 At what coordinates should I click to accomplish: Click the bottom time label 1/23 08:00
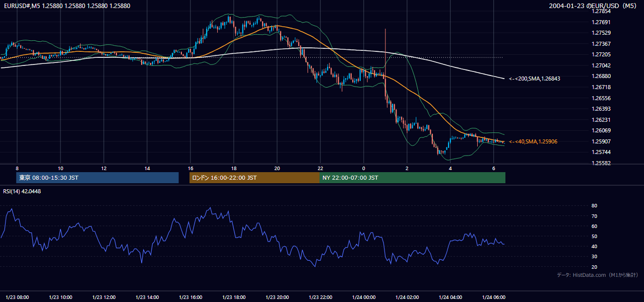(x=17, y=297)
